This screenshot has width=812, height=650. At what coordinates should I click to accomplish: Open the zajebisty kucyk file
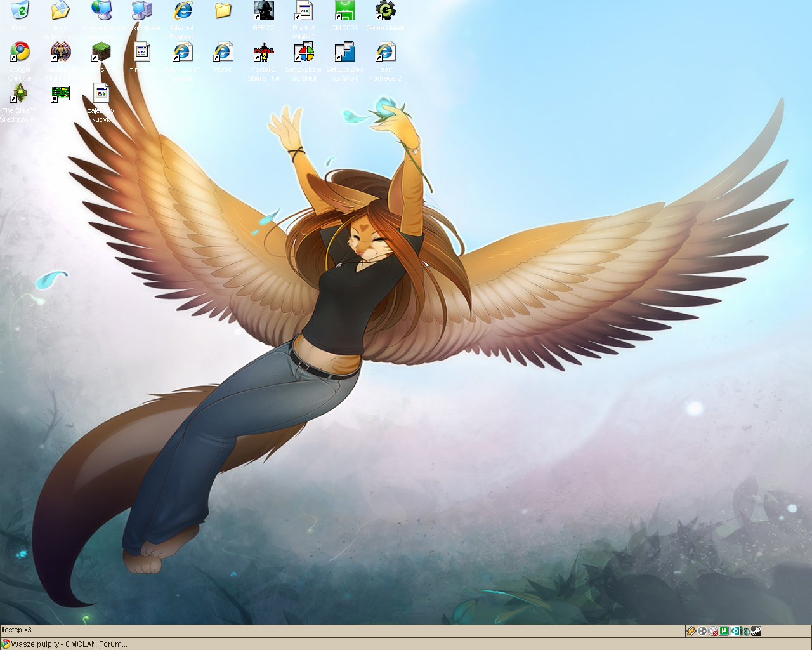click(x=101, y=94)
